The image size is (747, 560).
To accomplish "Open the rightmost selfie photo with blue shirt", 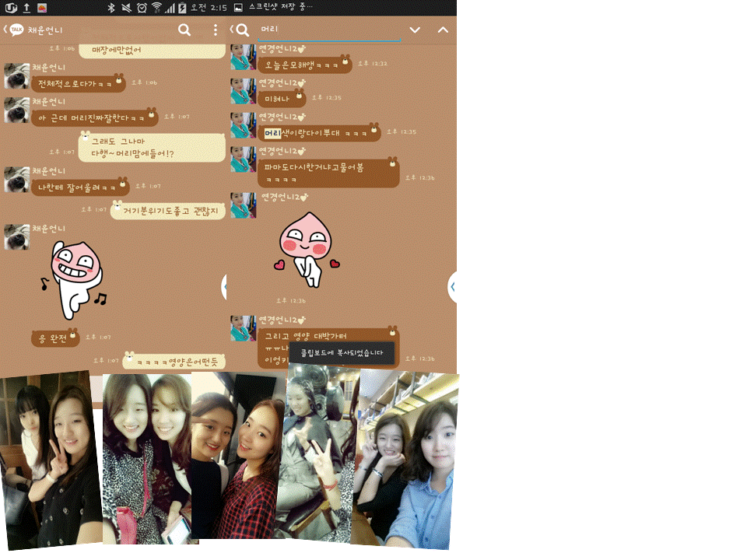I will click(406, 459).
